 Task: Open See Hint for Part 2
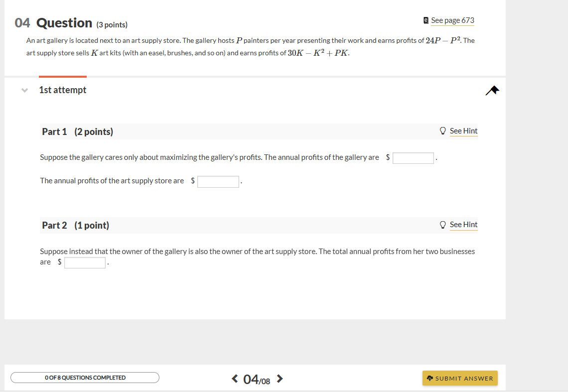pyautogui.click(x=463, y=225)
